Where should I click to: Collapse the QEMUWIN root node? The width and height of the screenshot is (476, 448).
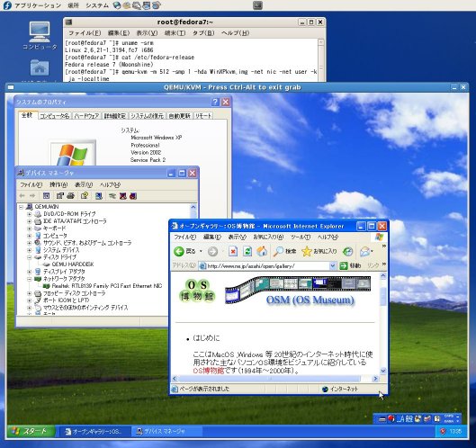tap(21, 207)
